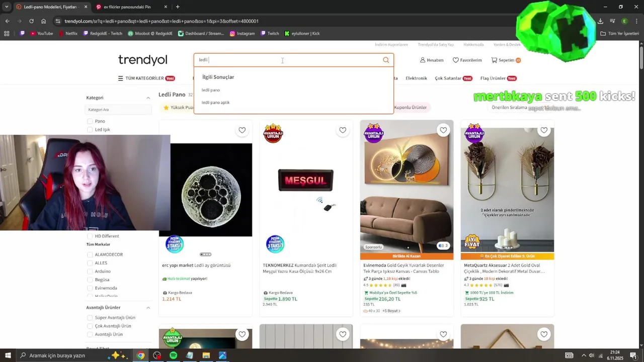
Task: Favorite the erc yapı market Ledli ay product
Action: (242, 130)
